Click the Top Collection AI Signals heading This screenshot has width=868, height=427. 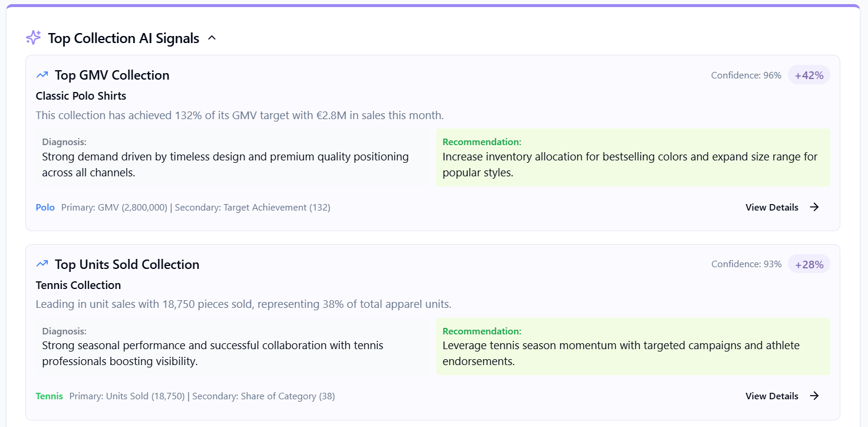[124, 38]
